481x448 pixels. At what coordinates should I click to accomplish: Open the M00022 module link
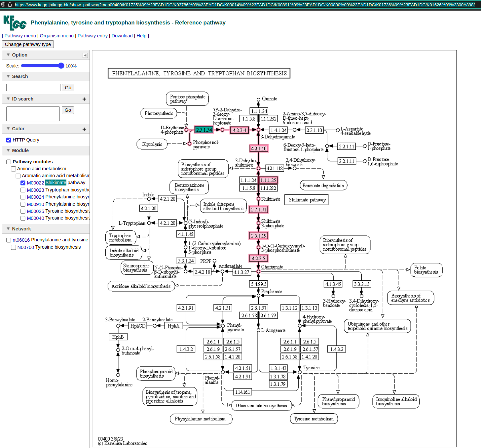pyautogui.click(x=35, y=183)
